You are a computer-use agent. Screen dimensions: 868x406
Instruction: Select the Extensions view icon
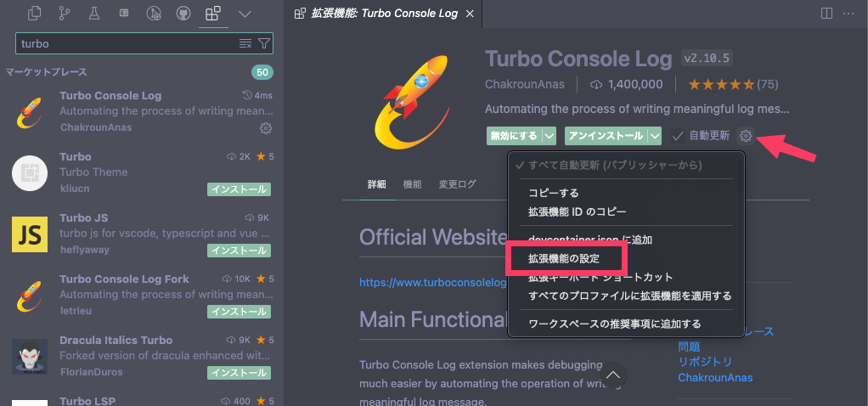pos(213,14)
